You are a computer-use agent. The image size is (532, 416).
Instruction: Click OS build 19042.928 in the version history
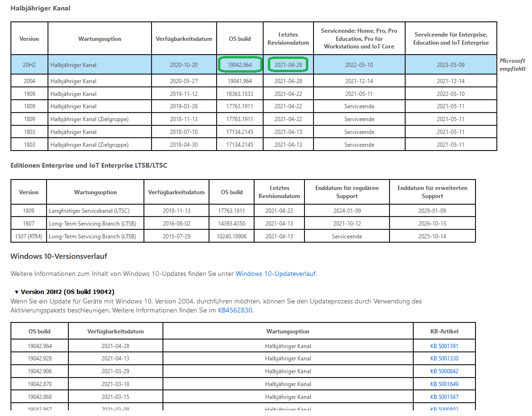coord(40,359)
